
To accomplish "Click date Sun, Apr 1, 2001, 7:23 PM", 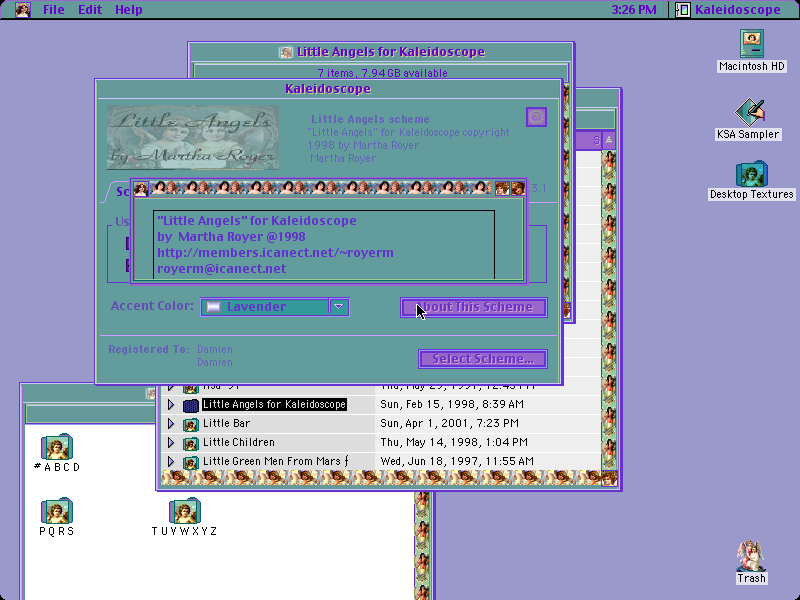I will [x=449, y=423].
